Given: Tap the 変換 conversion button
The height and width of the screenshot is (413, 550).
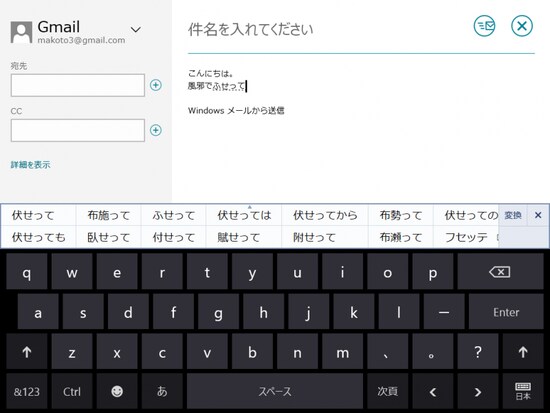Looking at the screenshot, I should point(513,215).
